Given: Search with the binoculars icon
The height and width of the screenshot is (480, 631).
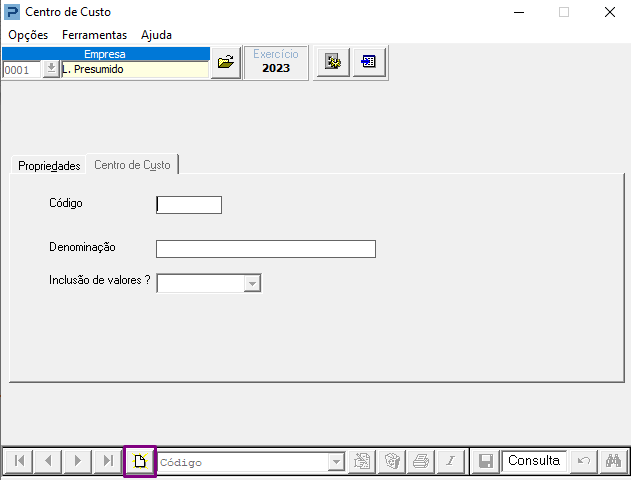Looking at the screenshot, I should [613, 461].
